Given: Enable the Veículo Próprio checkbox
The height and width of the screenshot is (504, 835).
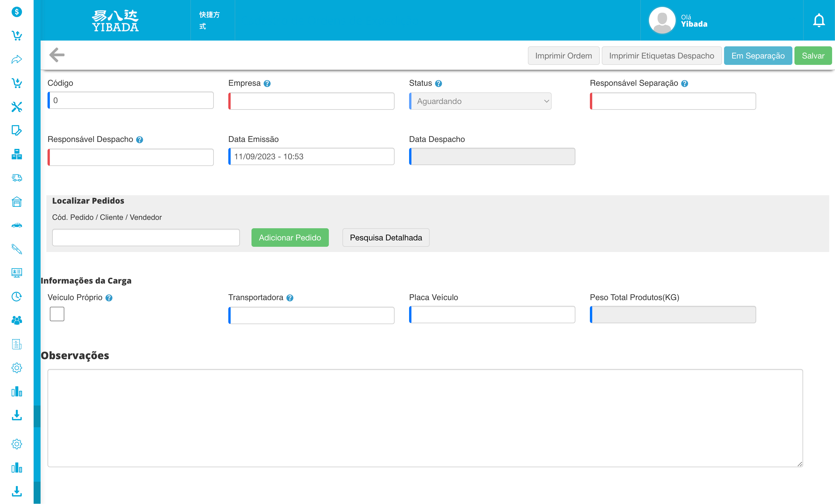Looking at the screenshot, I should point(57,314).
